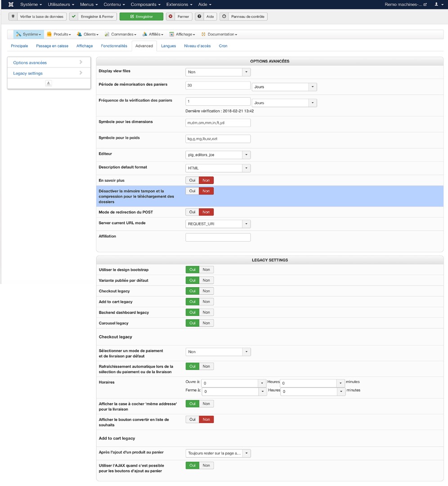The image size is (448, 486).
Task: Set Utiliser le design bootstrap to Non
Action: (206, 270)
